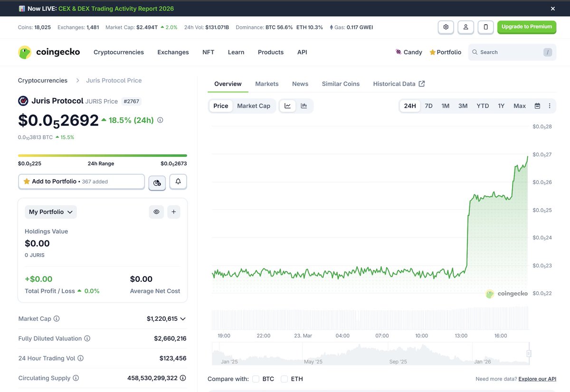Open the Learn menu
Viewport: 570px width, 392px height.
pyautogui.click(x=236, y=52)
